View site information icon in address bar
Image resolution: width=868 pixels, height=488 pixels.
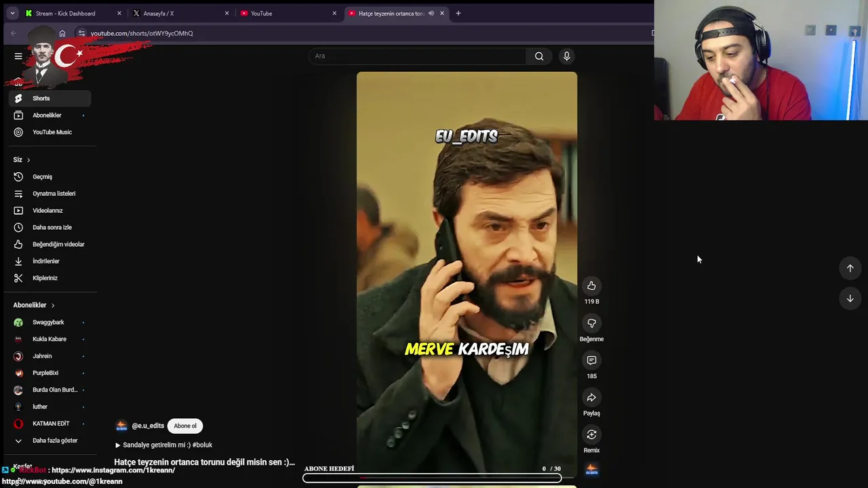(81, 33)
